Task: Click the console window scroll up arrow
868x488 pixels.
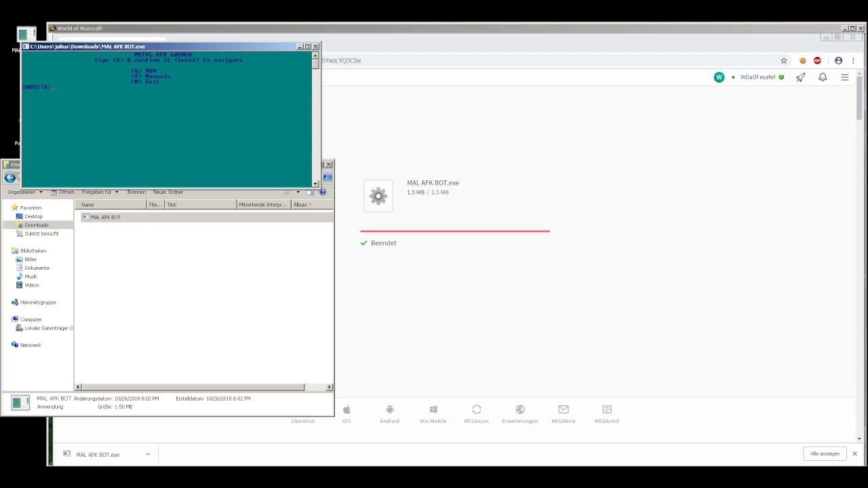Action: pyautogui.click(x=315, y=56)
